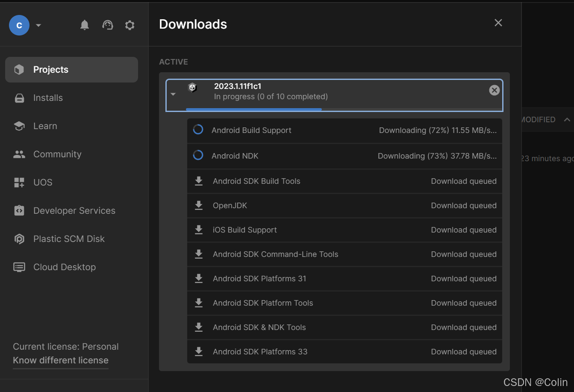The width and height of the screenshot is (574, 392).
Task: Click the download icon beside iOS Build Support
Action: [x=199, y=230]
